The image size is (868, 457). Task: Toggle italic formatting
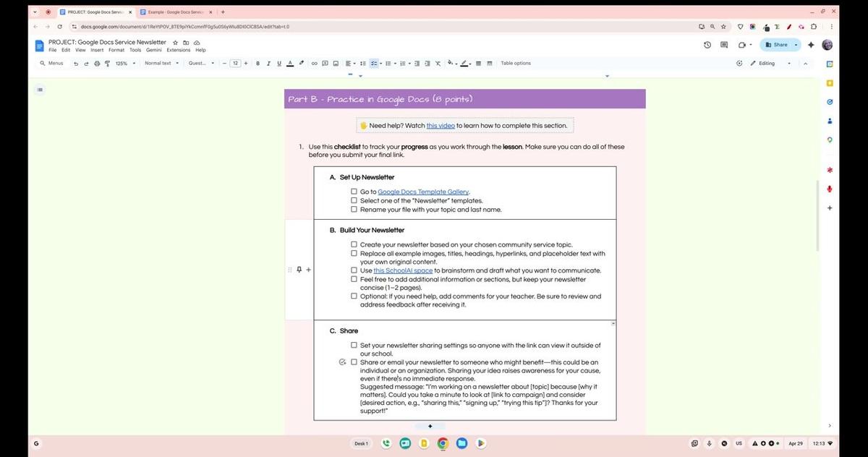coord(268,64)
